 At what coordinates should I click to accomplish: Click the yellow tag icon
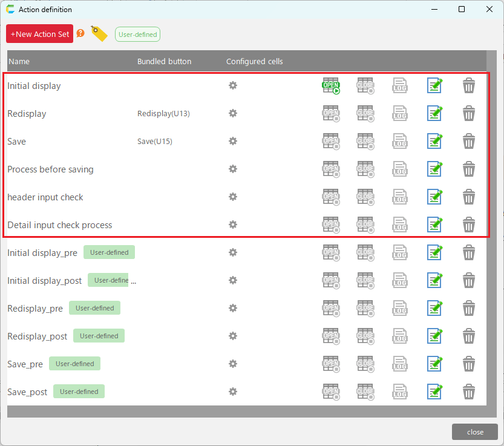pyautogui.click(x=99, y=34)
